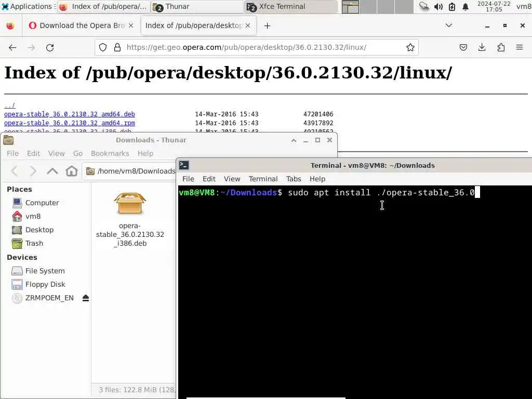Select Xfce Terminal in the taskbar
Viewport: 532px width, 399px height.
point(291,7)
